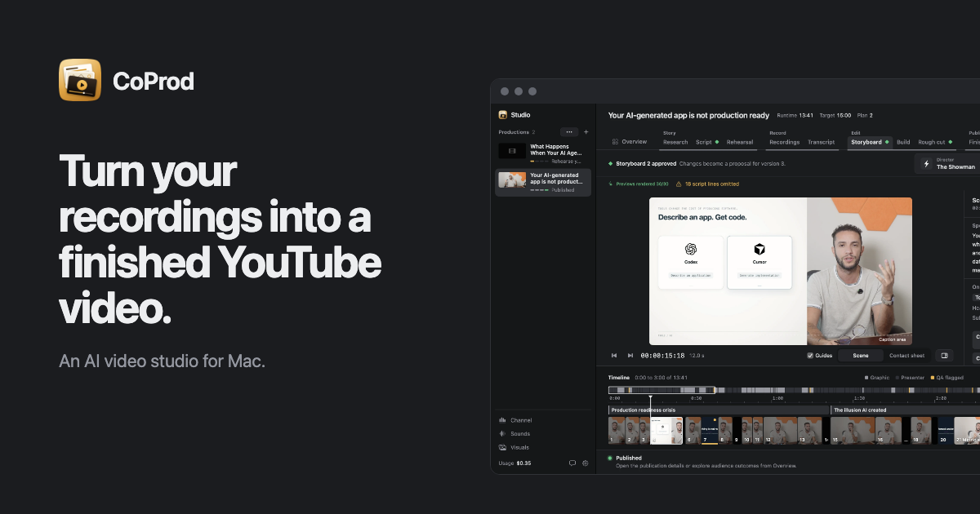
Task: Select 'The illusion AI created' timeline section
Action: pyautogui.click(x=905, y=410)
